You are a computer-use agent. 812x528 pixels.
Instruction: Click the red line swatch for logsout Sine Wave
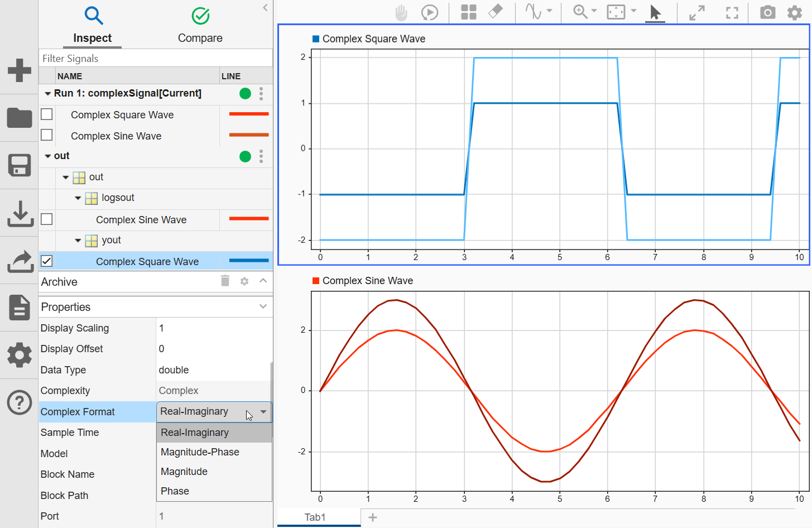point(249,218)
